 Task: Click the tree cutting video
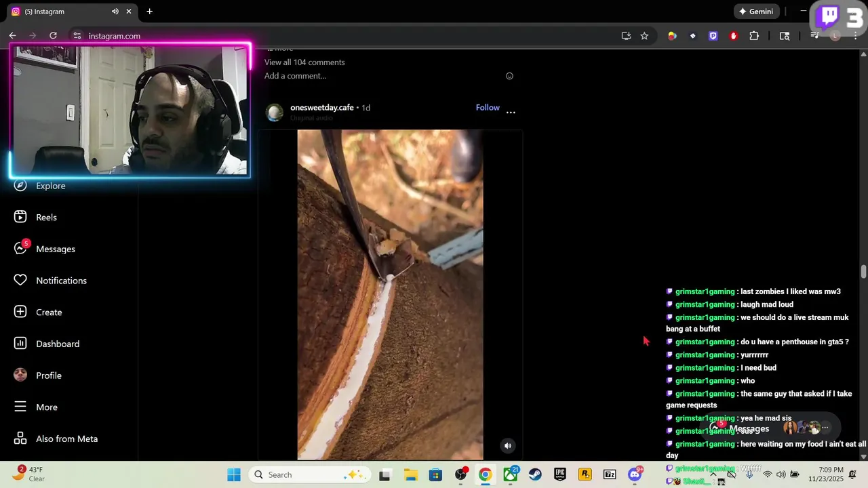coord(390,295)
